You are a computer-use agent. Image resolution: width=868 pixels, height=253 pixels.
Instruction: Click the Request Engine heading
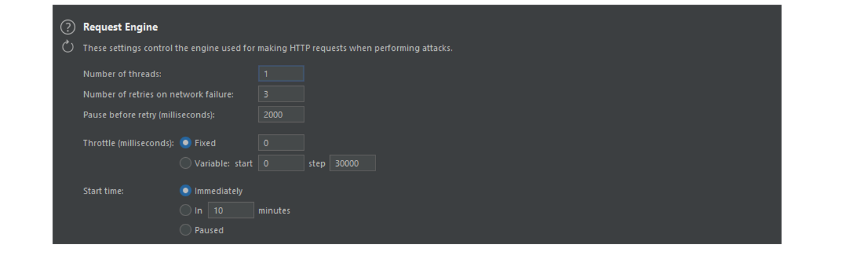[120, 27]
